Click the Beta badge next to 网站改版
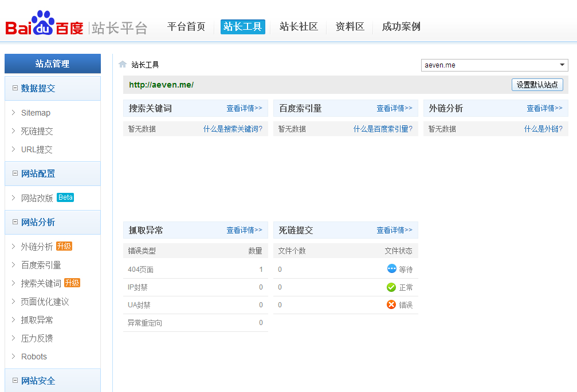This screenshot has width=577, height=392. click(65, 197)
